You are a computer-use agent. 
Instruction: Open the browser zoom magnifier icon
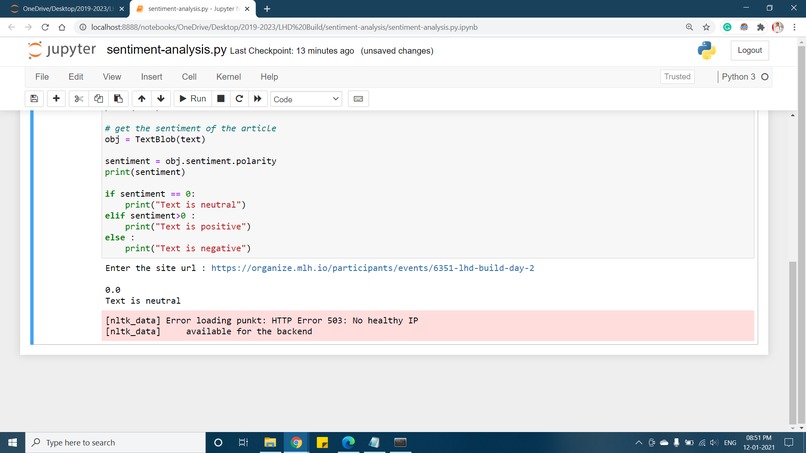(x=689, y=27)
